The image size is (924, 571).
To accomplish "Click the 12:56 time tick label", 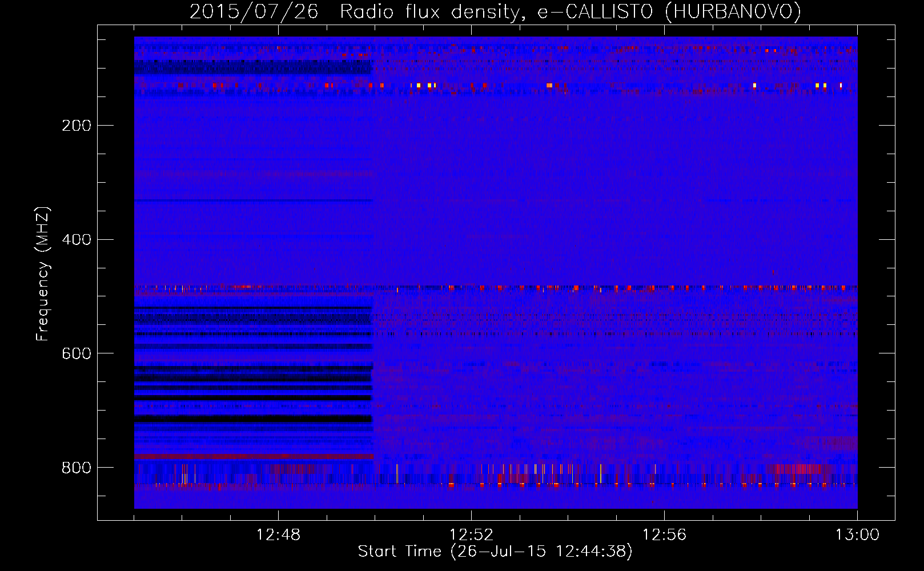I will (x=664, y=535).
